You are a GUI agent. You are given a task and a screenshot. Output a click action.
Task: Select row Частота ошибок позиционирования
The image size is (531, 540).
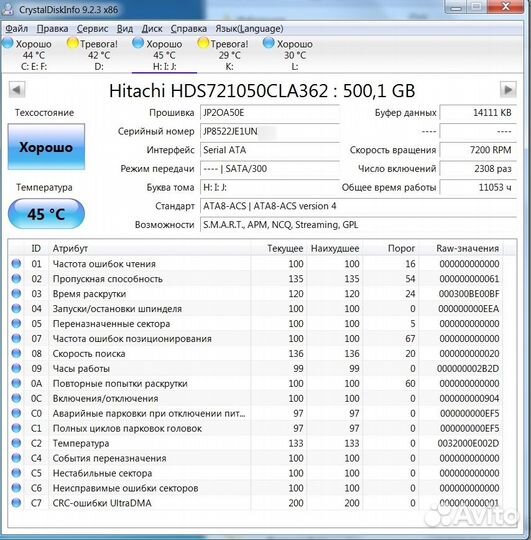(x=255, y=339)
